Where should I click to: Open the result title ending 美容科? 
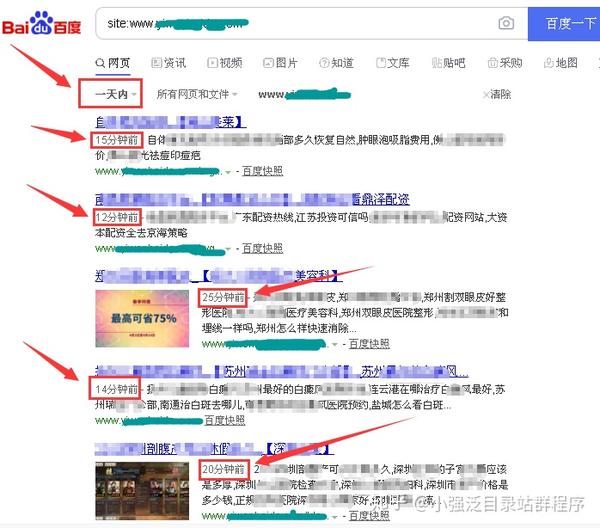click(218, 276)
